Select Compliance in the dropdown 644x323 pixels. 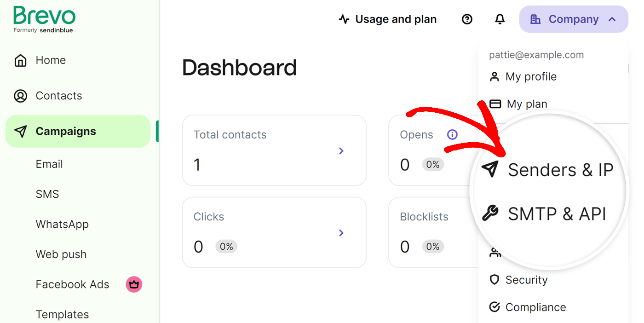[x=535, y=307]
